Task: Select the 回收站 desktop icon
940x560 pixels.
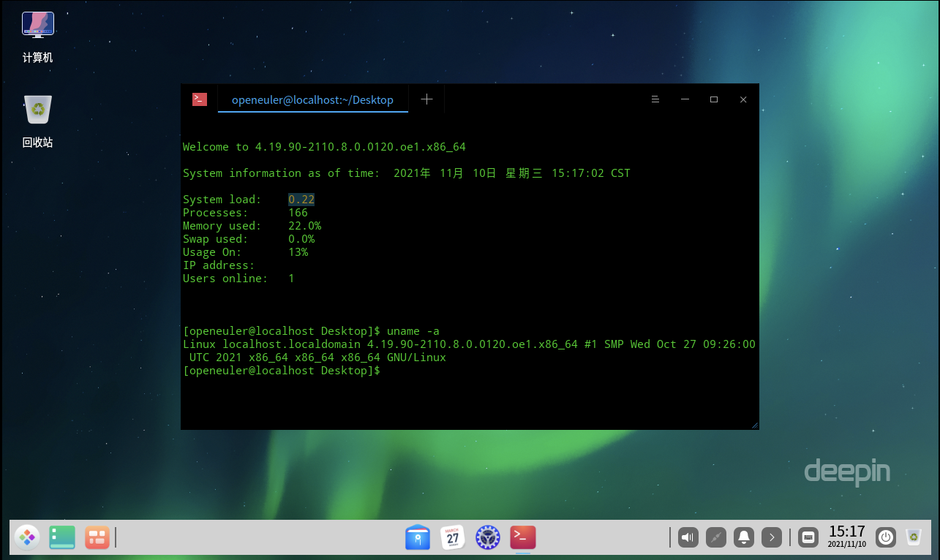Action: pyautogui.click(x=38, y=121)
